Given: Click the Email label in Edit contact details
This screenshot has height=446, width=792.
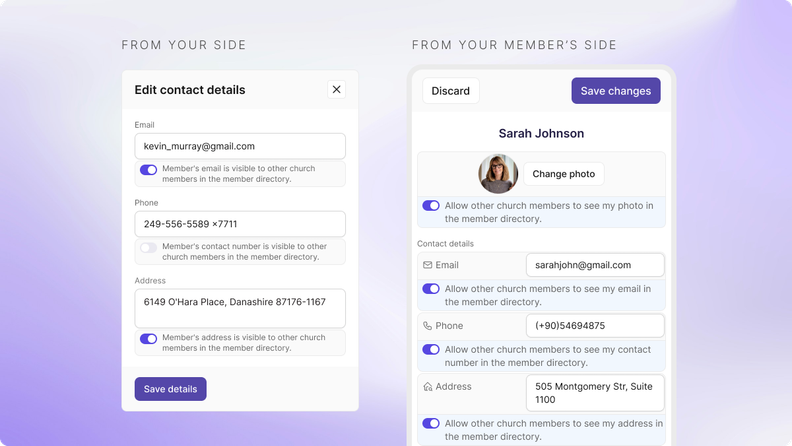Looking at the screenshot, I should [144, 125].
